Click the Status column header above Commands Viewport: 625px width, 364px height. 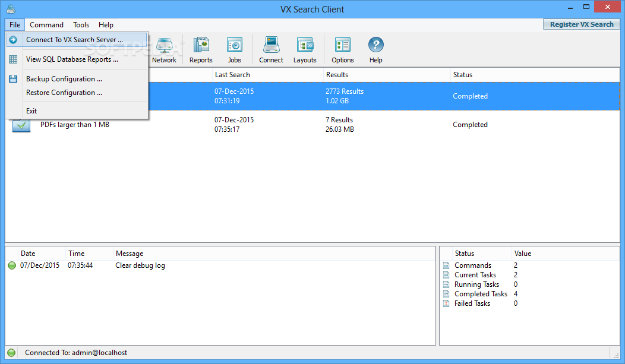[x=481, y=254]
